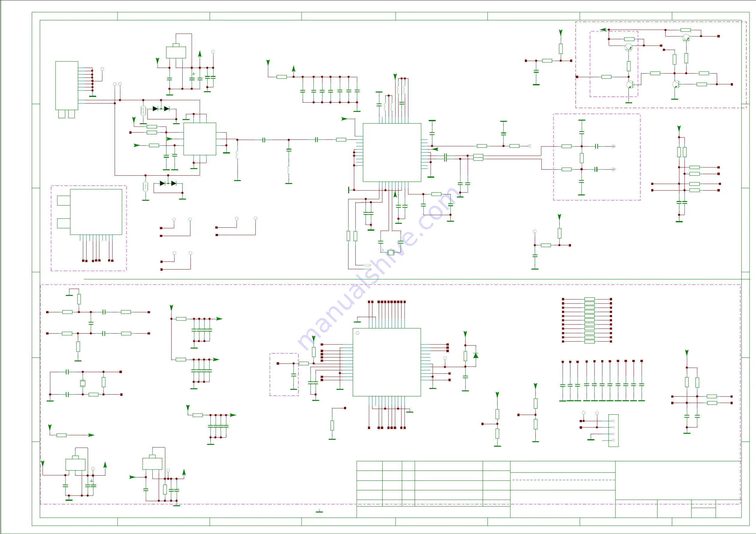Select the tall connector block at top-left

coord(66,86)
